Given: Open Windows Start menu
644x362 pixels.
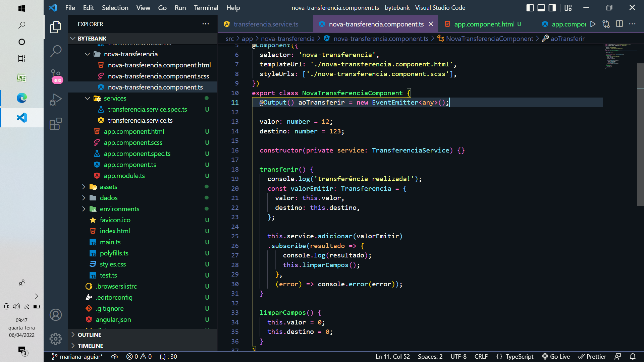Looking at the screenshot, I should click(x=22, y=8).
